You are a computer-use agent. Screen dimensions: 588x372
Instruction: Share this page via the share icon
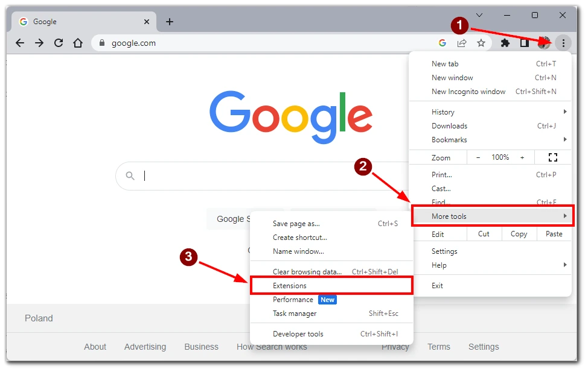click(x=462, y=43)
